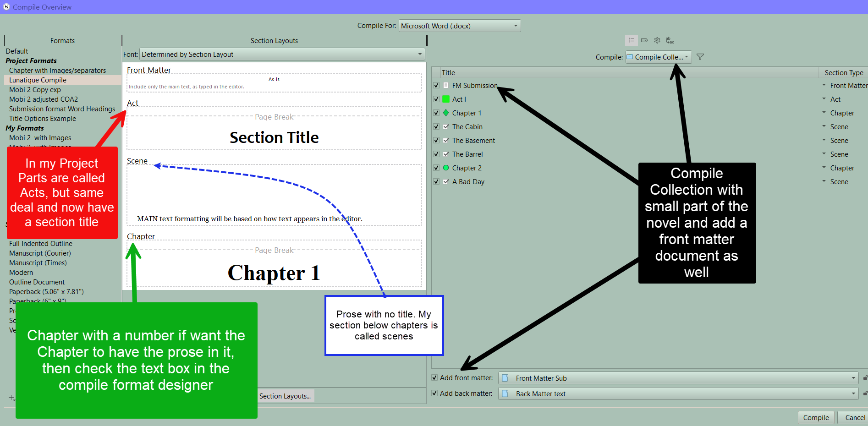Select Manuscript (Courier) format
This screenshot has width=868, height=426.
click(40, 253)
